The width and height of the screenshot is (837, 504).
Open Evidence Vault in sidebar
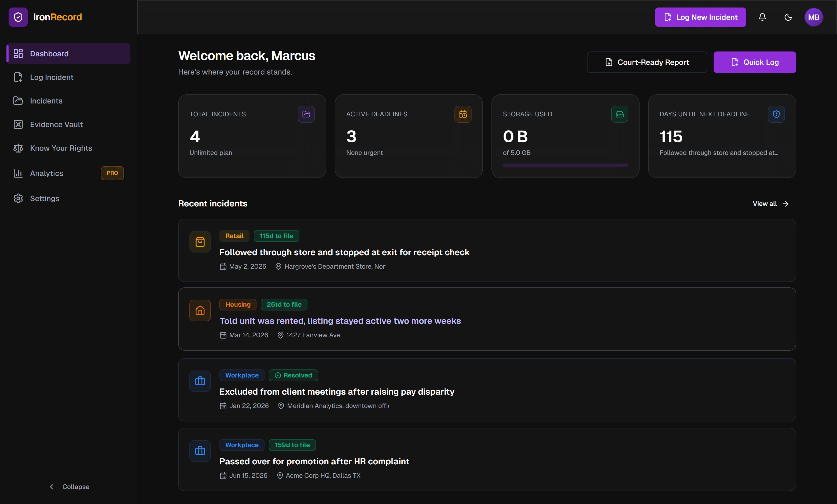pyautogui.click(x=68, y=124)
